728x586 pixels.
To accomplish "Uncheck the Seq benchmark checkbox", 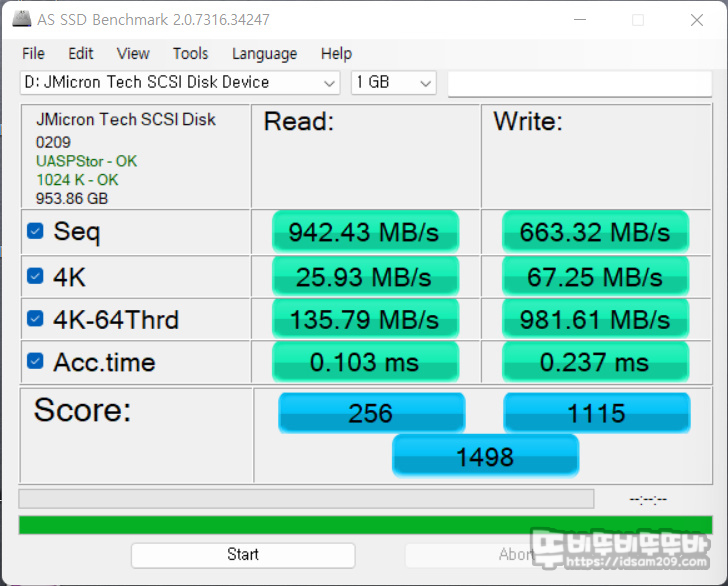I will (35, 231).
